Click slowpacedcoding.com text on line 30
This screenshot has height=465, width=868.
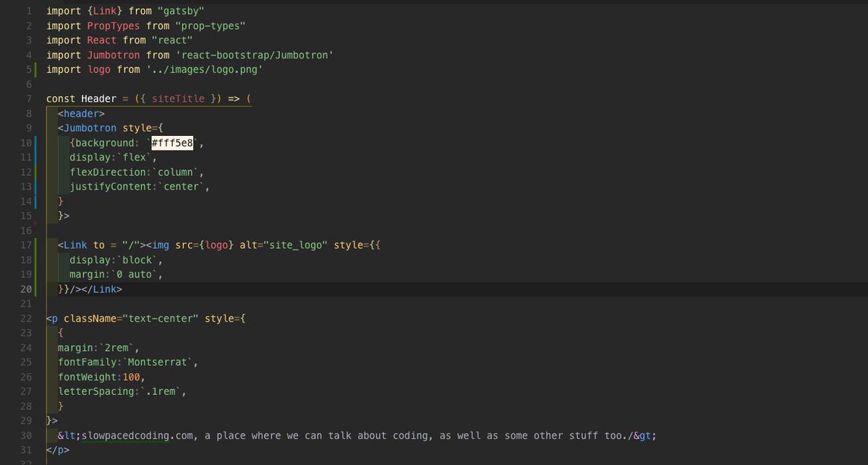pyautogui.click(x=137, y=435)
